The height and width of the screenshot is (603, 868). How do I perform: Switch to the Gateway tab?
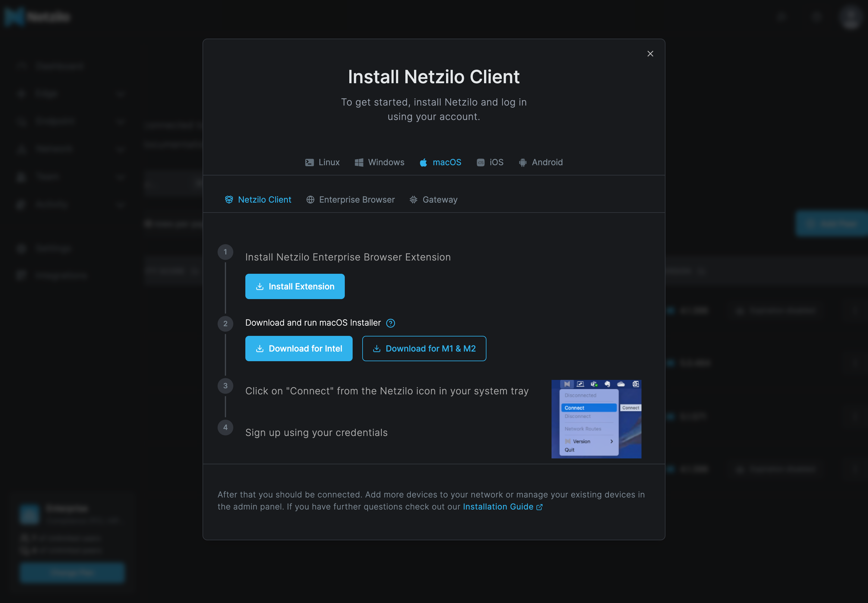pos(433,200)
